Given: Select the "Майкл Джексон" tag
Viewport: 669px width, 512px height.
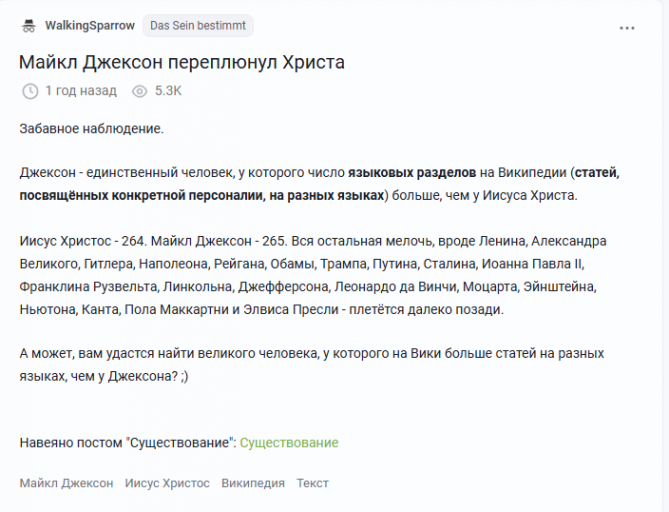Looking at the screenshot, I should (67, 483).
